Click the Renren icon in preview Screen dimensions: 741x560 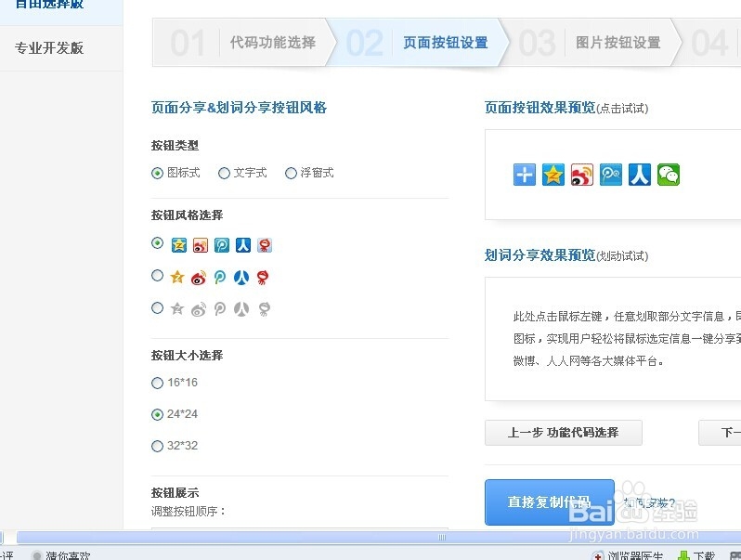click(640, 175)
